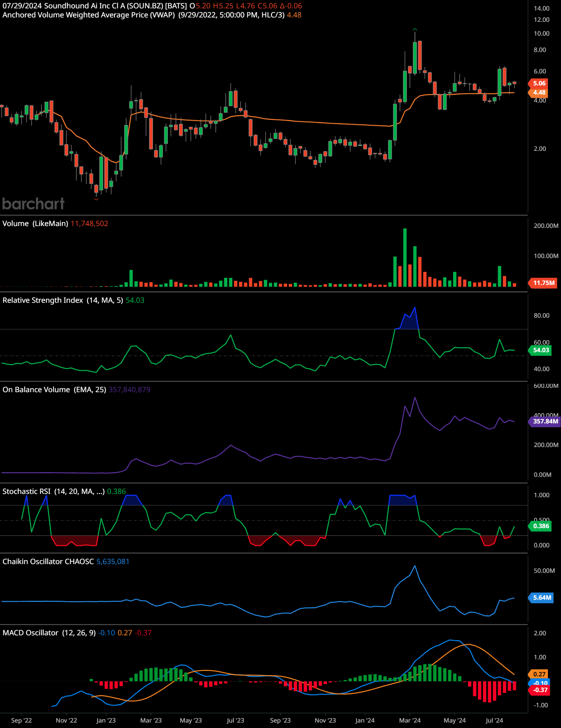Click the green 0.386 Stochastic RSI tag

pyautogui.click(x=540, y=526)
